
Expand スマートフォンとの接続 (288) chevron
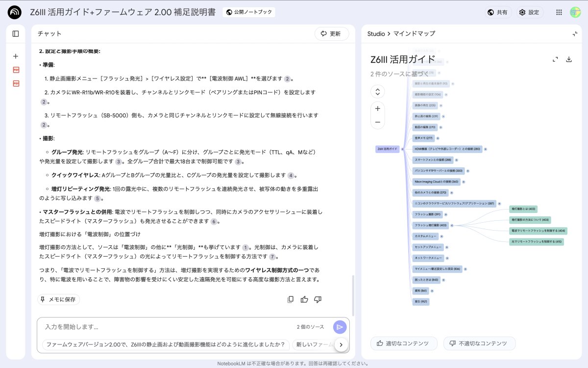pos(457,160)
